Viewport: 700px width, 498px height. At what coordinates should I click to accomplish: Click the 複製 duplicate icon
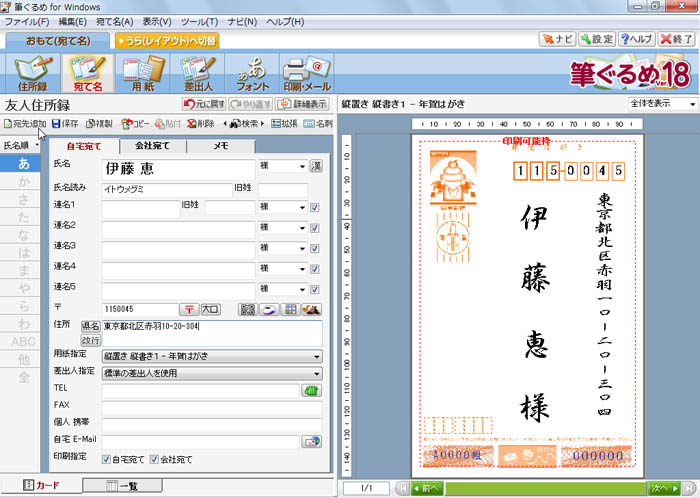point(99,124)
